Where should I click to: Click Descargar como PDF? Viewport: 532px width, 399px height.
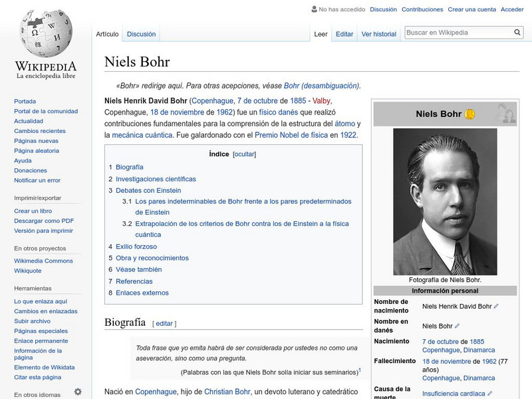pyautogui.click(x=44, y=221)
